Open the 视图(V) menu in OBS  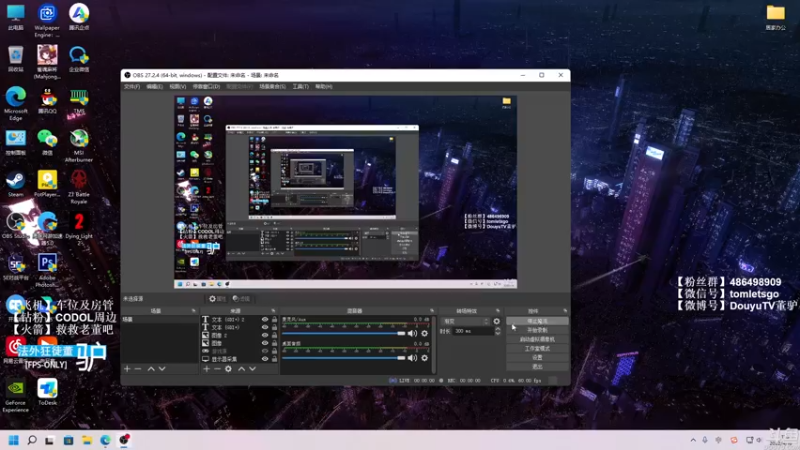(178, 87)
